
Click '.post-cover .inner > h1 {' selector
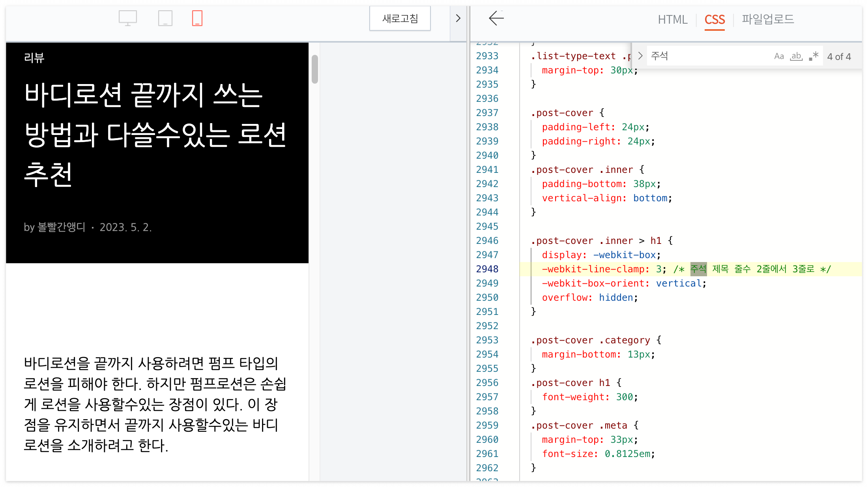tap(602, 241)
